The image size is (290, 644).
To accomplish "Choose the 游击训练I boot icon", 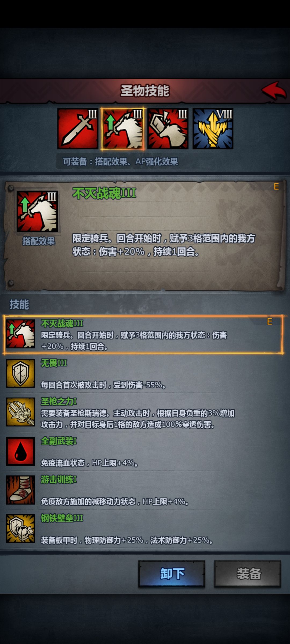I will [20, 490].
